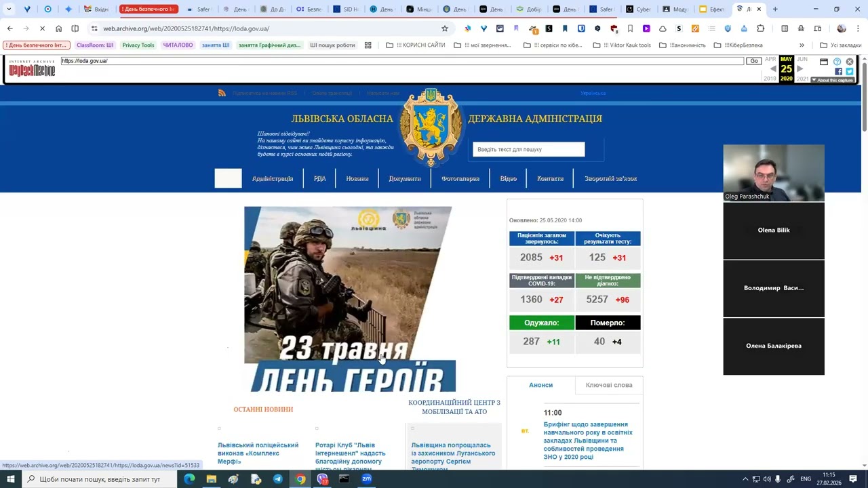This screenshot has width=868, height=488.
Task: Open File Explorer from the taskbar
Action: [212, 479]
